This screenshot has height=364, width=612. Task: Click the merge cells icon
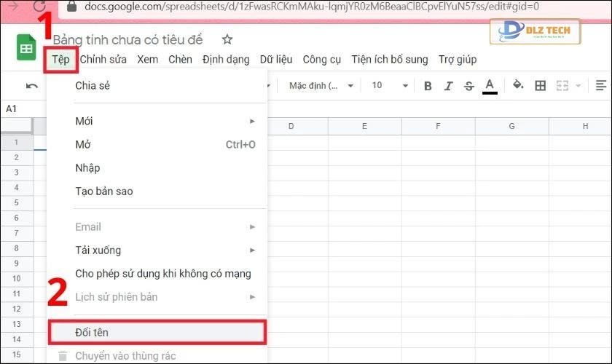pyautogui.click(x=562, y=85)
